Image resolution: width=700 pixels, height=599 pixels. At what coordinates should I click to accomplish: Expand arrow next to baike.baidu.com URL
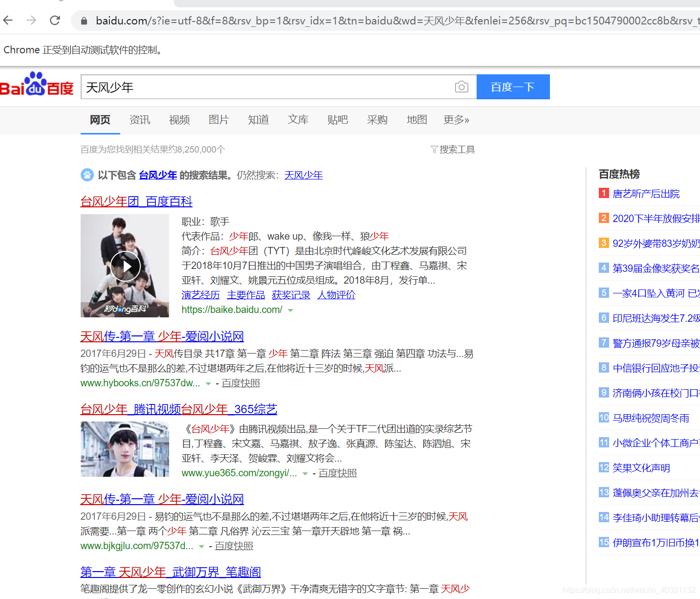click(x=290, y=311)
